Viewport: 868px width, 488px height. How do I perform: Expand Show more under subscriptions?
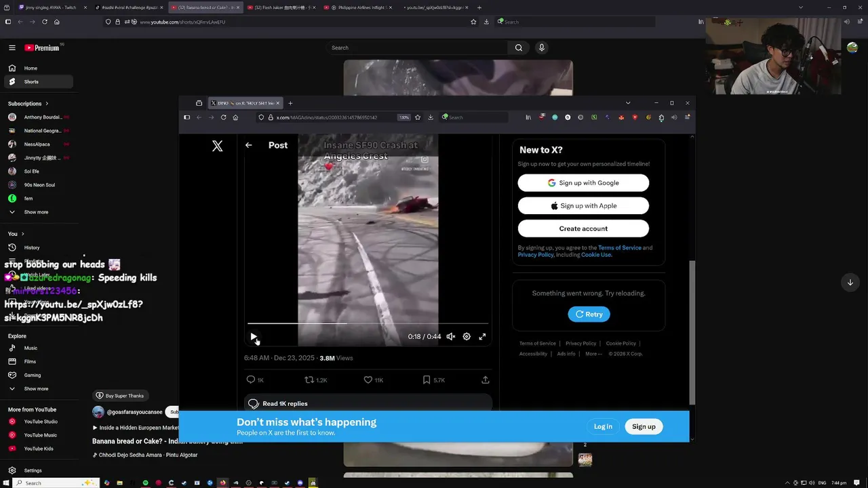tap(37, 212)
